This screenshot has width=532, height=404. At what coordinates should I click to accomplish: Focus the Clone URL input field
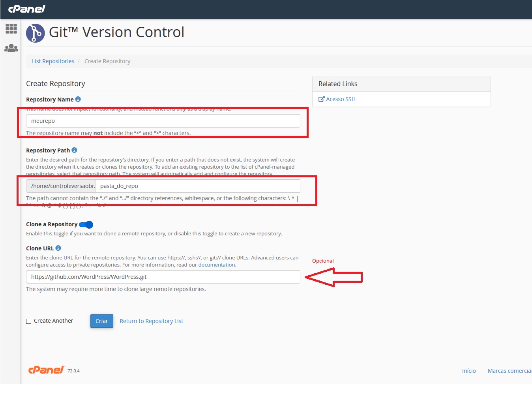pos(163,277)
